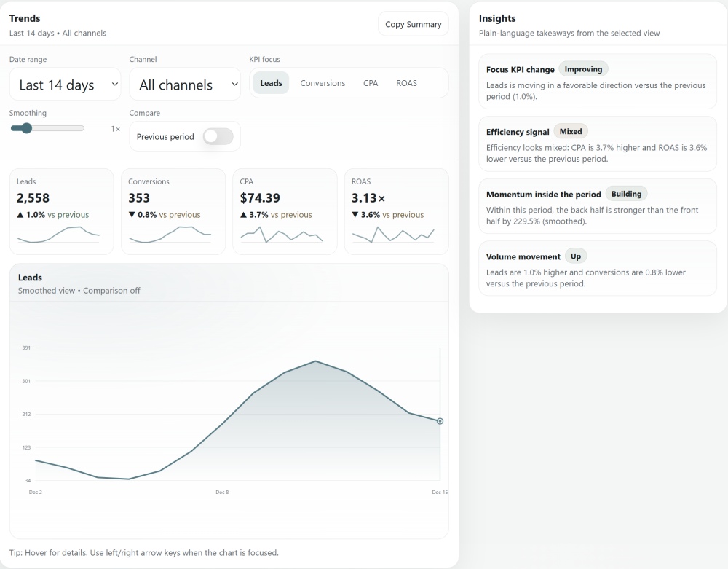
Task: Click the Improving badge in Focus KPI change
Action: (x=583, y=68)
